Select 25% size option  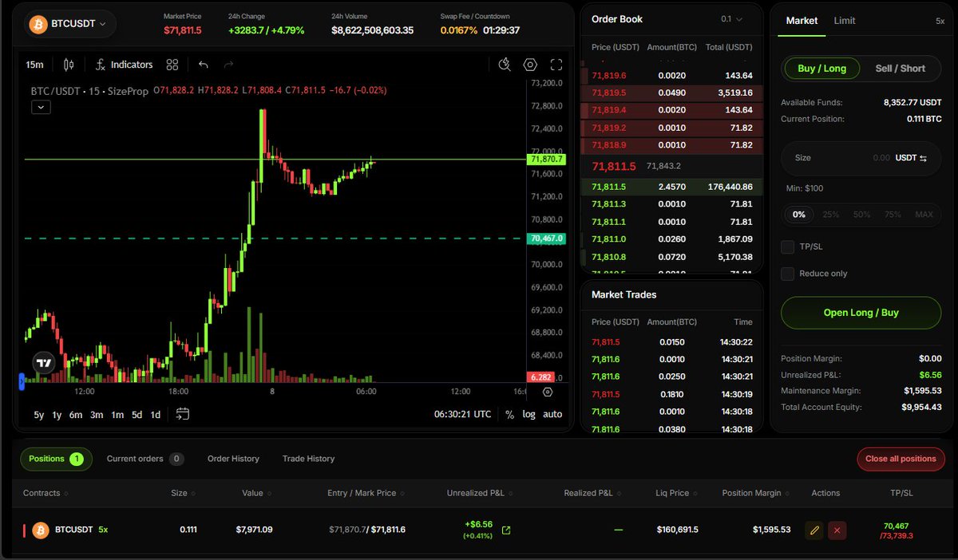831,215
